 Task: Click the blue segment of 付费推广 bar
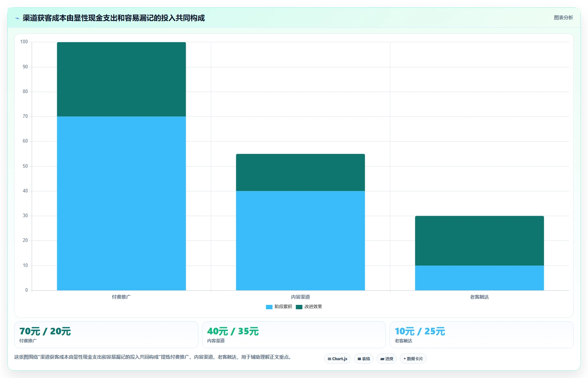[121, 203]
